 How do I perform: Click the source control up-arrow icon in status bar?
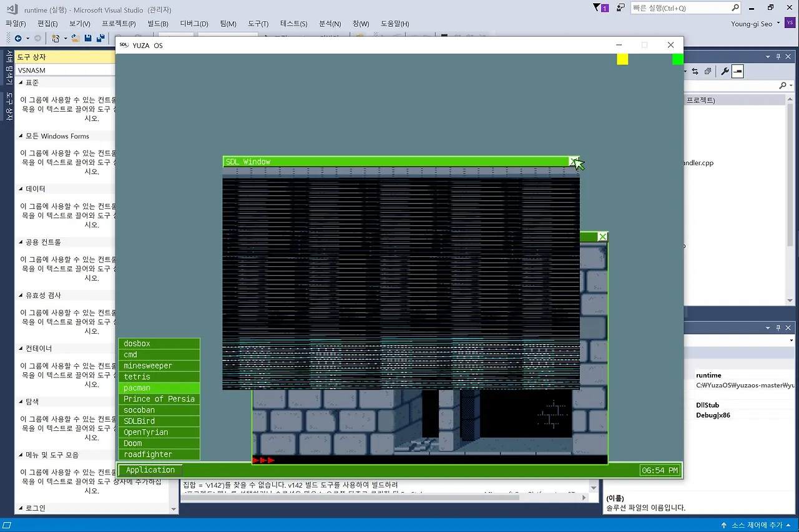click(x=724, y=525)
